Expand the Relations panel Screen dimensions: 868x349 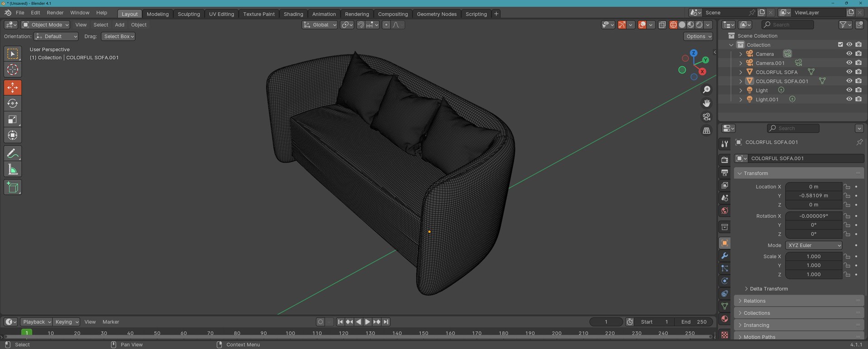coord(799,301)
